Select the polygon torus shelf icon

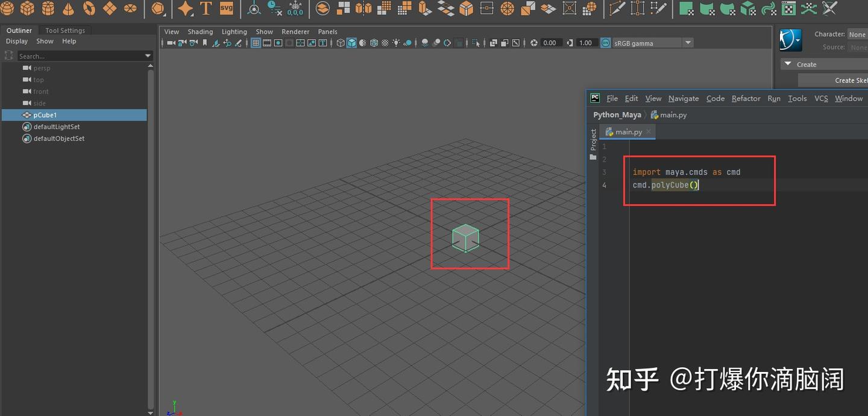click(x=88, y=8)
